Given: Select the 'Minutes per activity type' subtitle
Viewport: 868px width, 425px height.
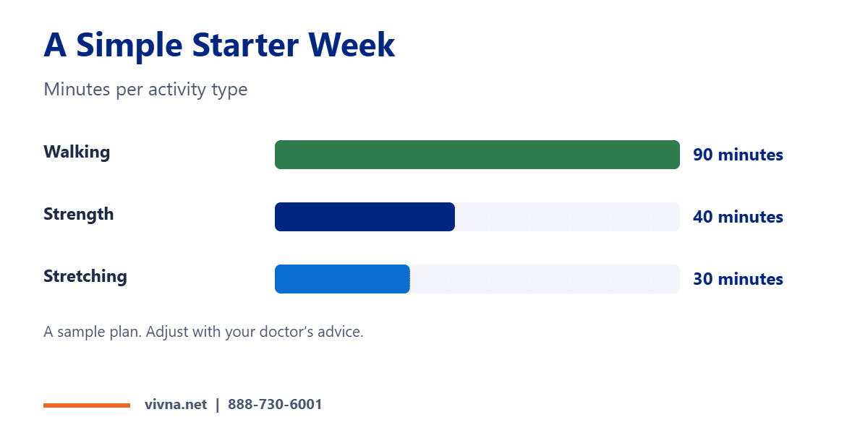Looking at the screenshot, I should [145, 90].
